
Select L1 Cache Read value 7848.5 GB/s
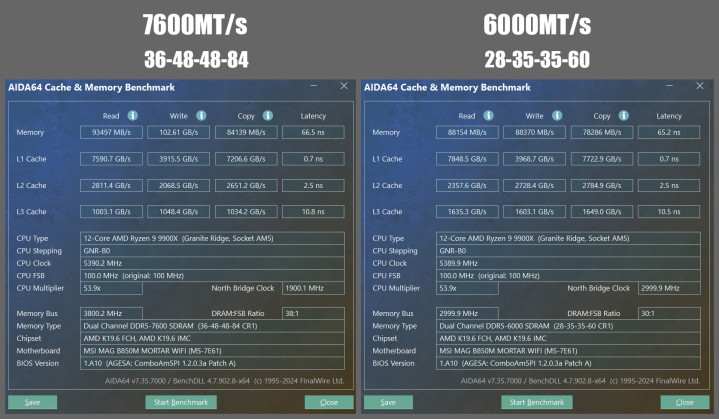[467, 159]
